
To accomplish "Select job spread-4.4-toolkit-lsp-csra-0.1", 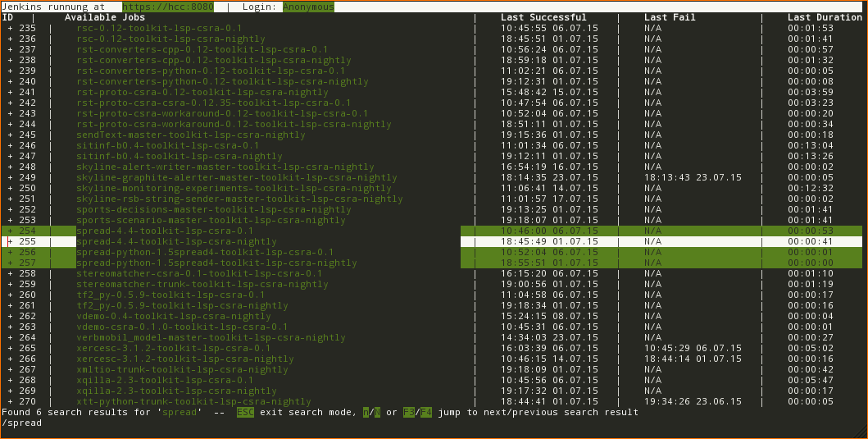I will click(165, 231).
